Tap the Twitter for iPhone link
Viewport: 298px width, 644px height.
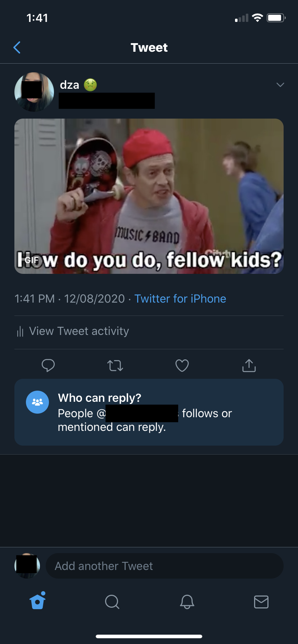click(180, 299)
